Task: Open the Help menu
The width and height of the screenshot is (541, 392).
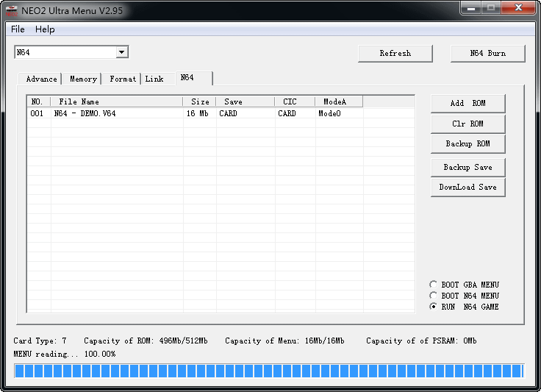Action: 45,29
